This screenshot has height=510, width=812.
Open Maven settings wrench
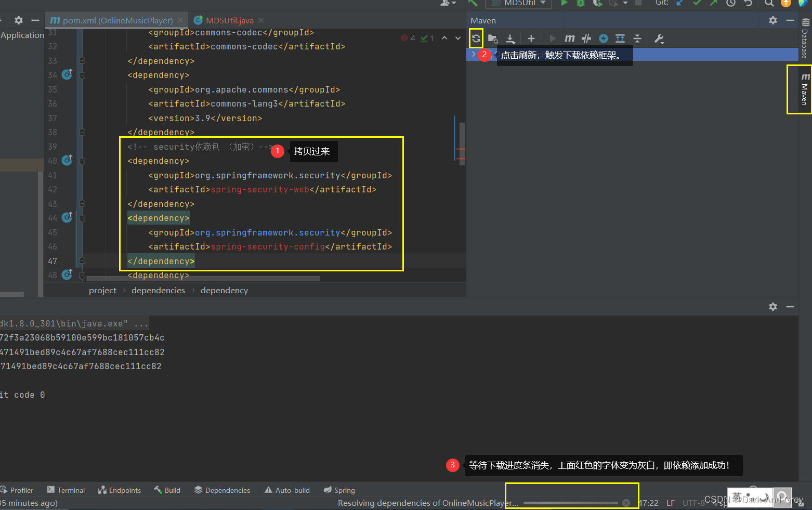659,38
